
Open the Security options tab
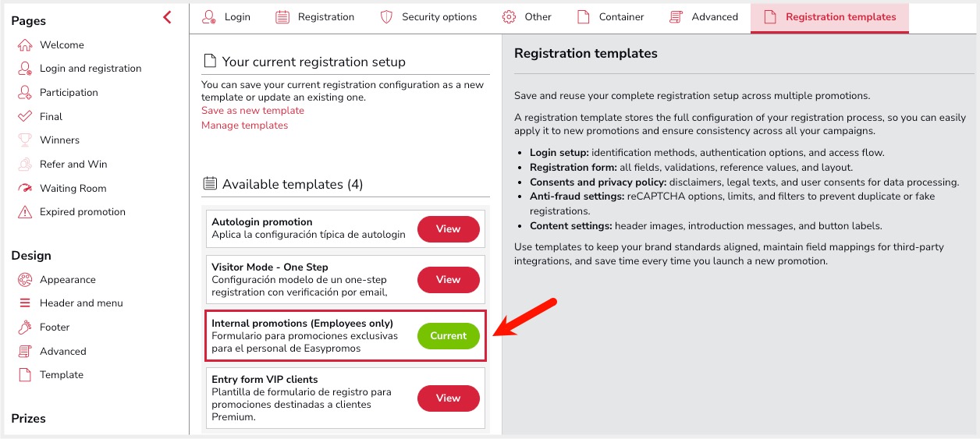[x=428, y=17]
